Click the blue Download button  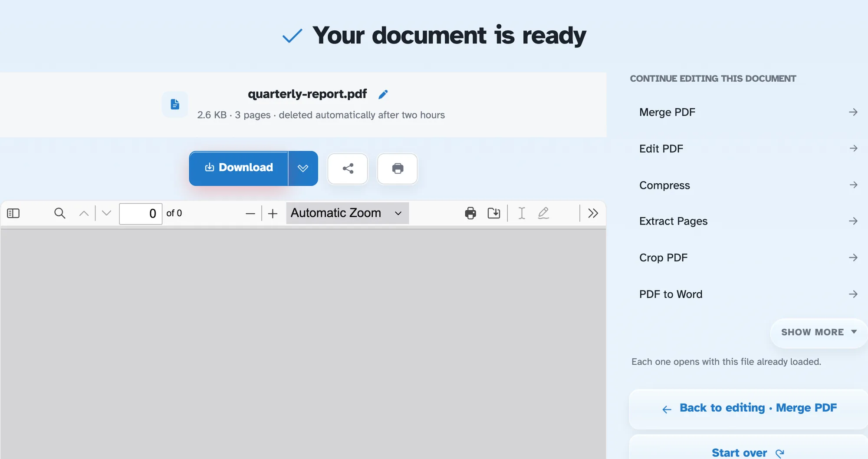click(239, 168)
